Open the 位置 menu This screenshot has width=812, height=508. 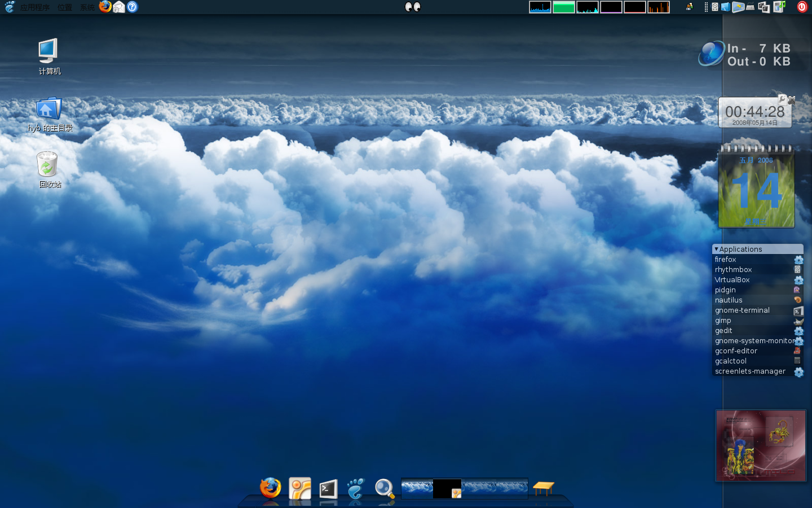(65, 7)
